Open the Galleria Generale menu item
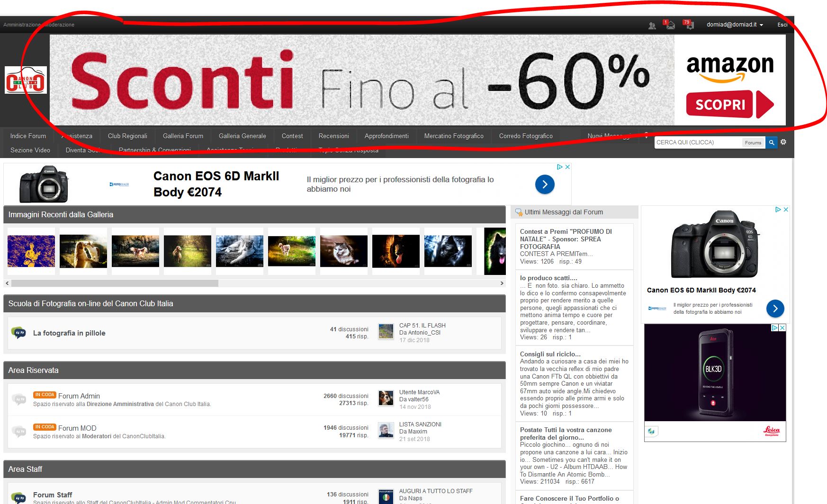Image resolution: width=827 pixels, height=504 pixels. (243, 136)
